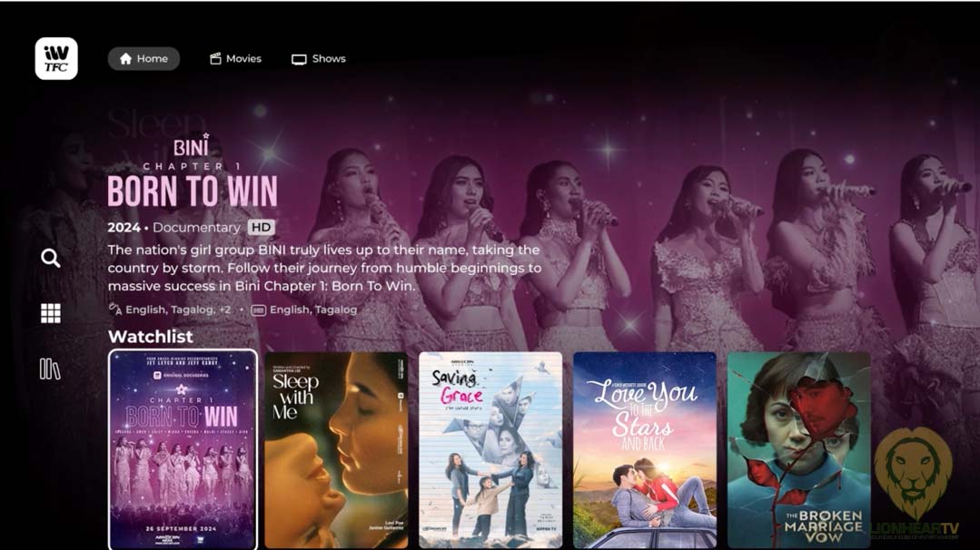Open the Born To Win poster
This screenshot has height=550, width=980.
tap(183, 449)
